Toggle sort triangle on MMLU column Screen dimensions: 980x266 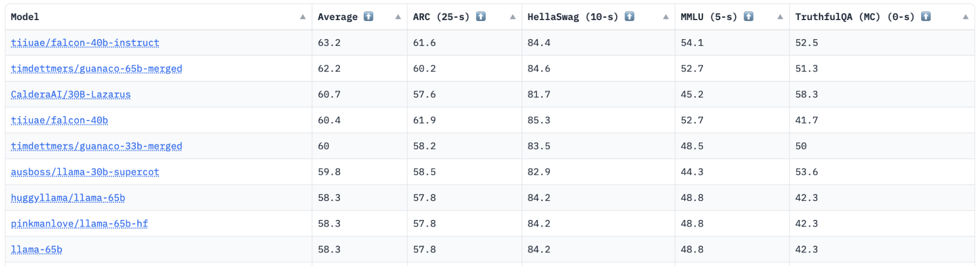[780, 17]
